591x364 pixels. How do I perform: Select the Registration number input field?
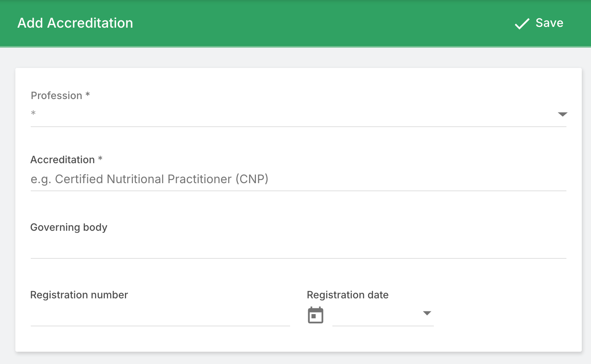point(160,316)
